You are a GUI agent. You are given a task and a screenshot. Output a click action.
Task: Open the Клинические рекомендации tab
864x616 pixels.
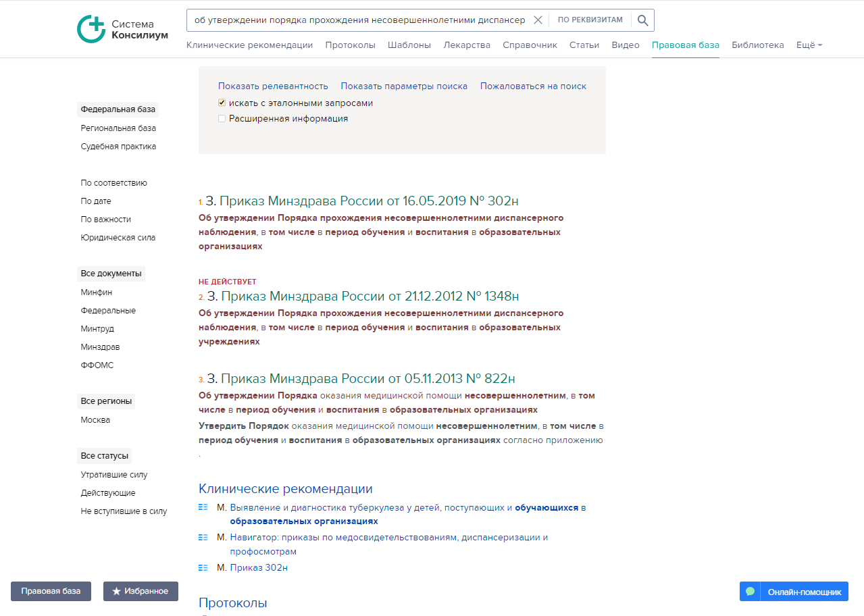tap(249, 45)
